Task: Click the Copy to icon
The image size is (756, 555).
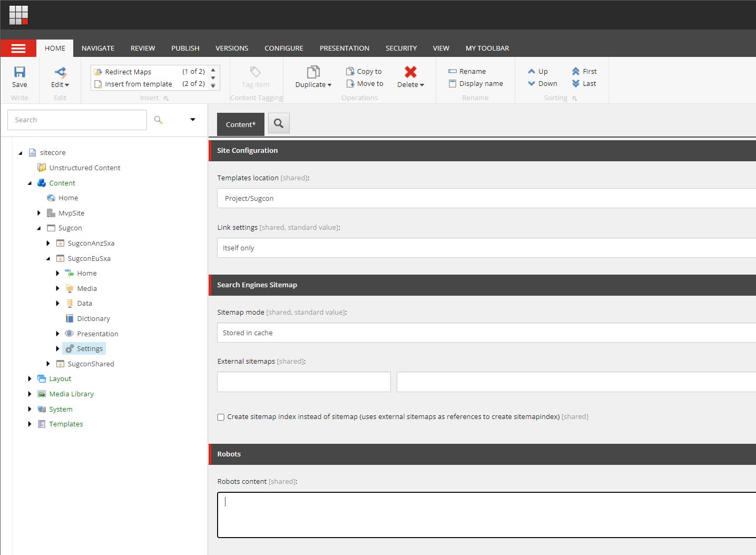Action: click(x=350, y=71)
